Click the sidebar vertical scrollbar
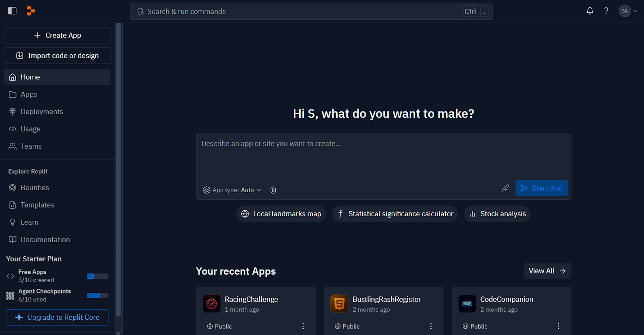 coord(118,170)
